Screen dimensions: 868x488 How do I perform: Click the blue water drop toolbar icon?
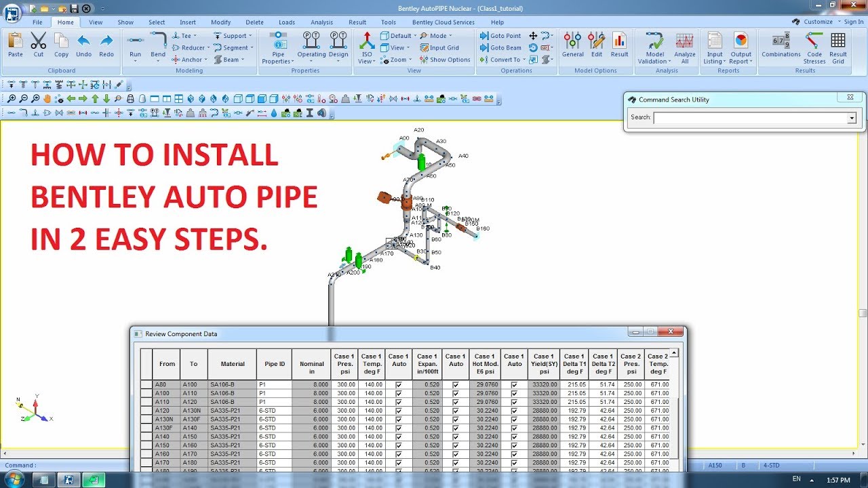point(273,113)
